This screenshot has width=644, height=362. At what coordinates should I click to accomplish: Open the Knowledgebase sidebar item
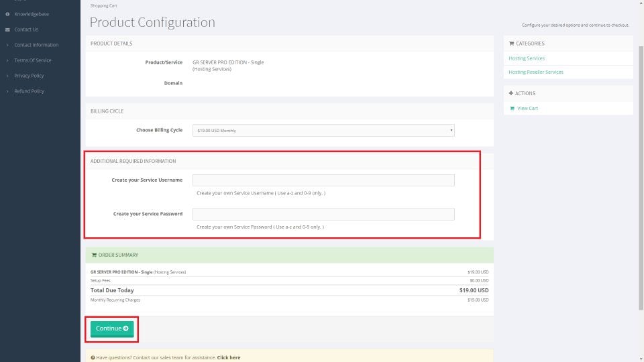tap(32, 14)
